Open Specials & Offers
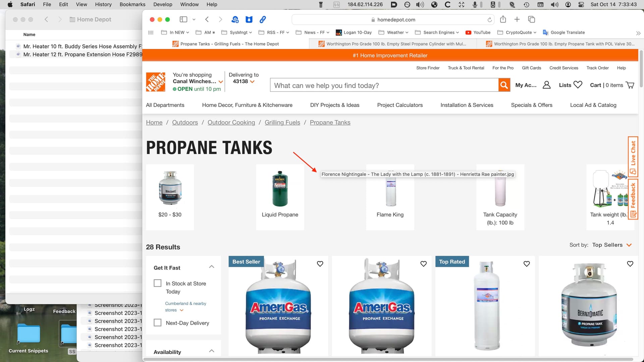 coord(531,105)
